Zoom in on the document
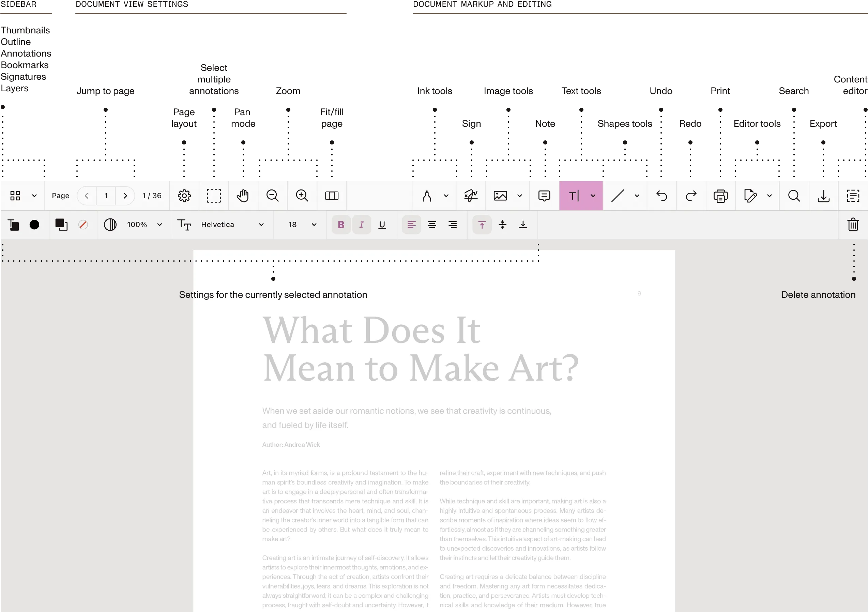Image resolution: width=868 pixels, height=612 pixels. coord(302,196)
